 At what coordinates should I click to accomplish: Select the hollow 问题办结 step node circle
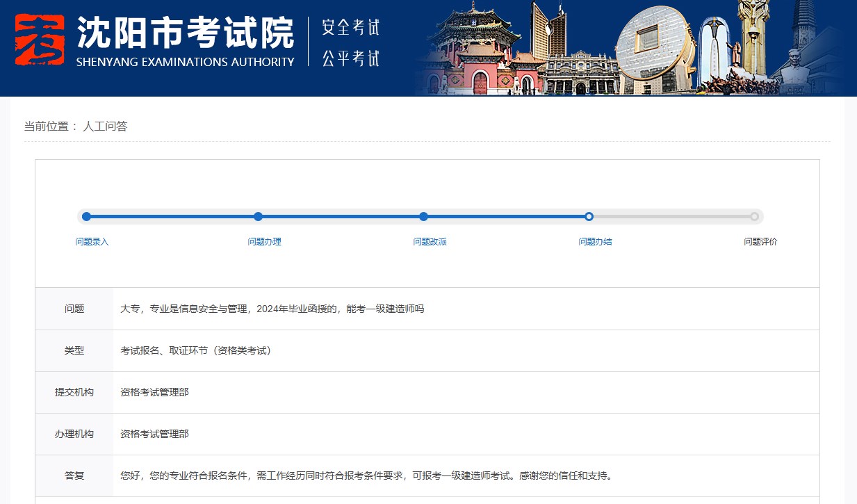point(589,216)
